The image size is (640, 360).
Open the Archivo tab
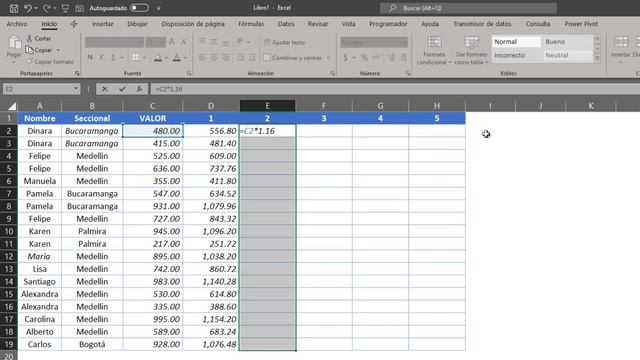pyautogui.click(x=17, y=24)
